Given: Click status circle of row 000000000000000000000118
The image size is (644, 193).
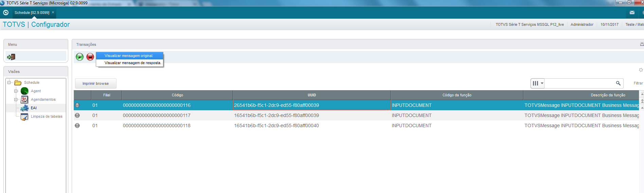Looking at the screenshot, I should pyautogui.click(x=77, y=126).
